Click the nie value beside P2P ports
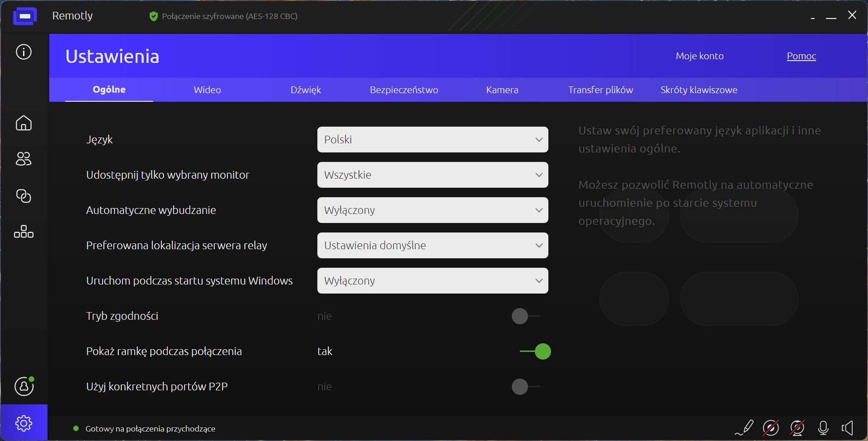868x441 pixels. pos(325,387)
